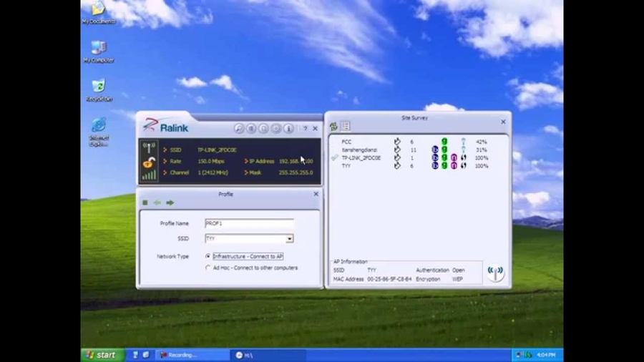
Task: Select Ad Hoc - Connect to other computers
Action: tap(208, 268)
